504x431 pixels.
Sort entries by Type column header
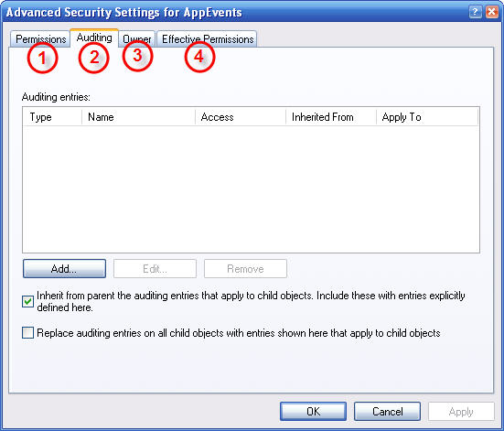[52, 117]
